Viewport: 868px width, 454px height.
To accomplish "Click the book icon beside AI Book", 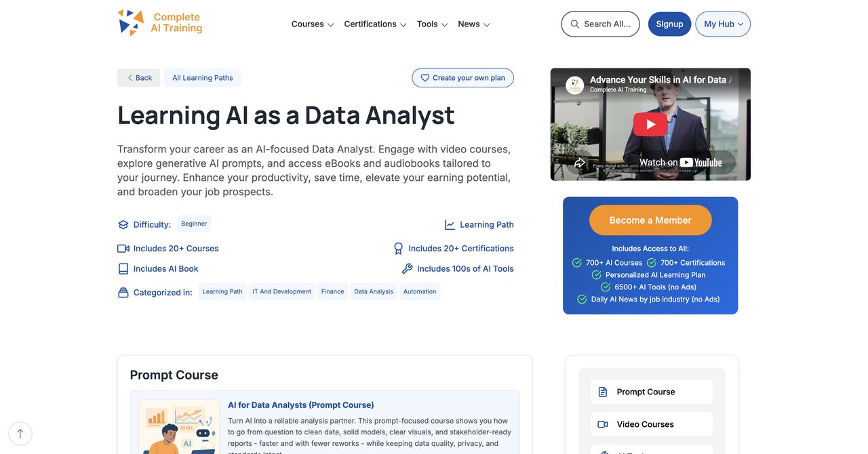I will (123, 269).
